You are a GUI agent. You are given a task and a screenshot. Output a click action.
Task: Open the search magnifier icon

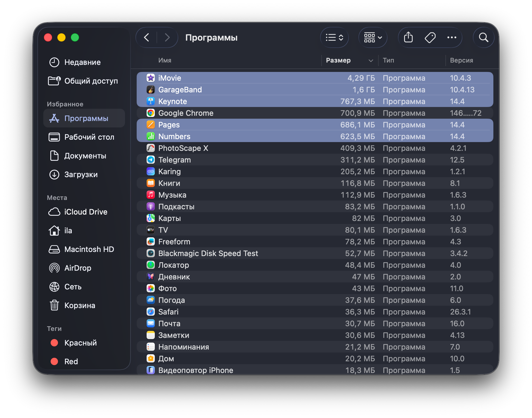click(483, 37)
